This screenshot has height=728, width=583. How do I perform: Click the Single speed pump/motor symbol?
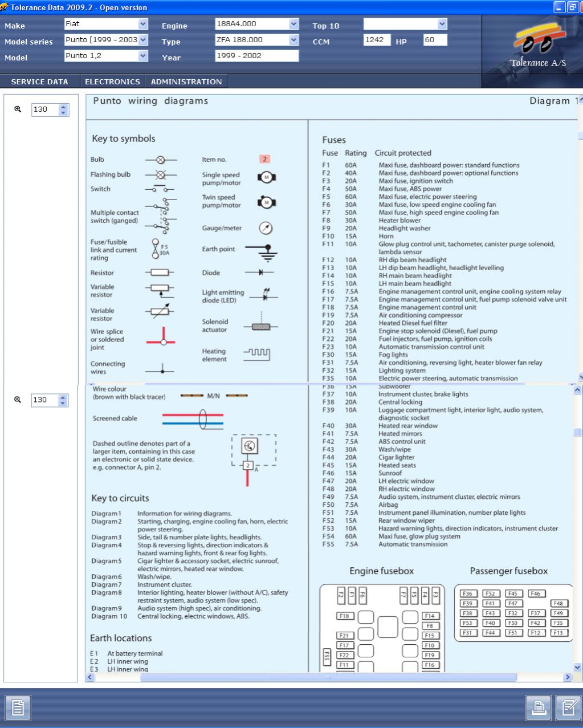[x=267, y=178]
